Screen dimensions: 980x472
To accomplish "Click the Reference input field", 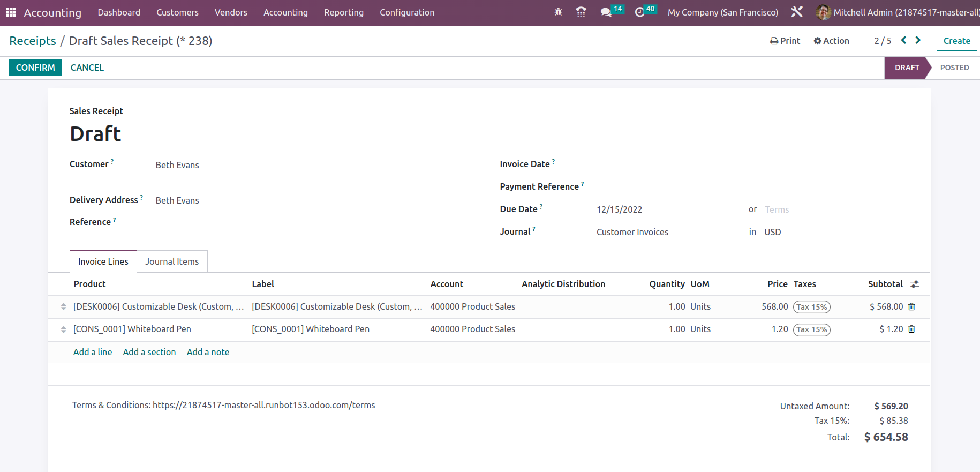I will pyautogui.click(x=316, y=222).
